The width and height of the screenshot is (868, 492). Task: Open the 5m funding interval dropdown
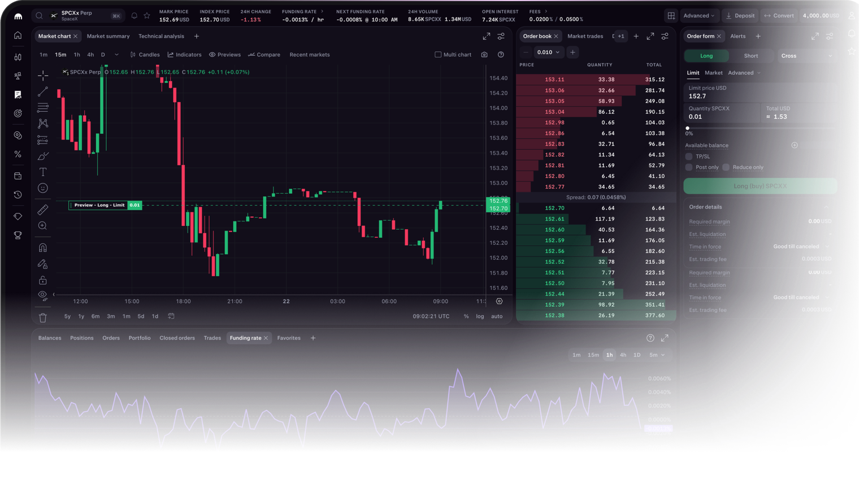point(657,355)
